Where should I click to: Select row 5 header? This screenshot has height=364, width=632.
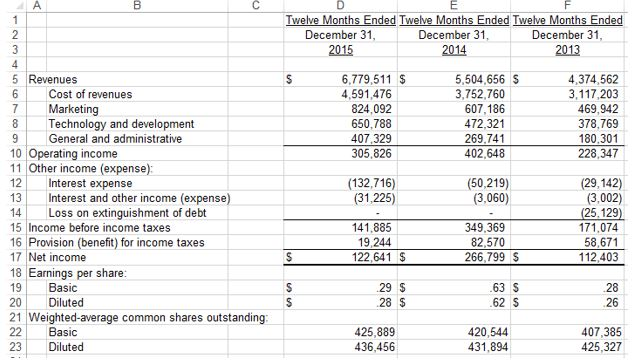15,79
